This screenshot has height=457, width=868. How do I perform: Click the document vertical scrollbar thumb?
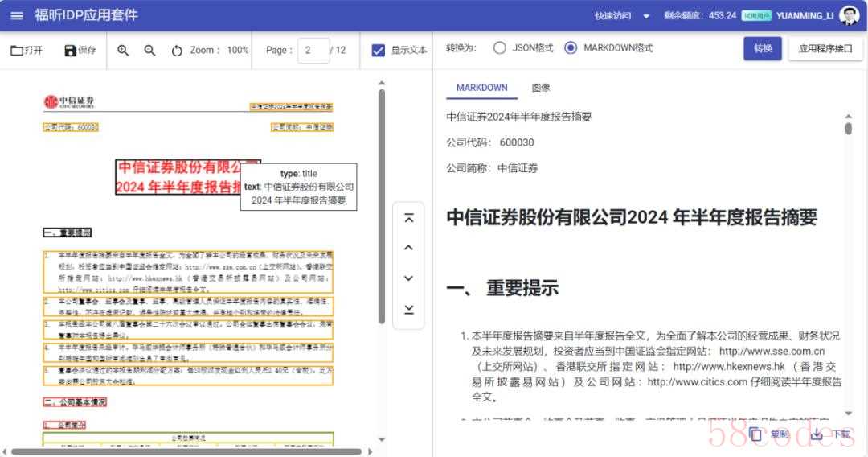pyautogui.click(x=382, y=206)
